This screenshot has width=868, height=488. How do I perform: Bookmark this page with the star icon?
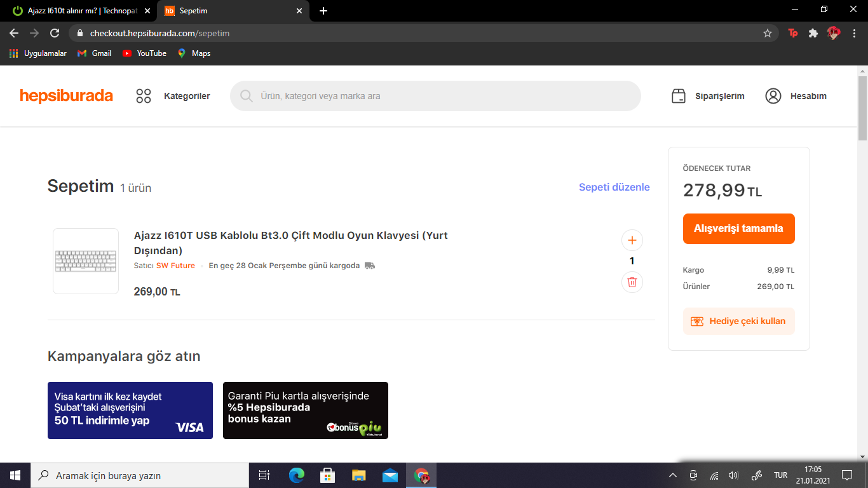(768, 33)
